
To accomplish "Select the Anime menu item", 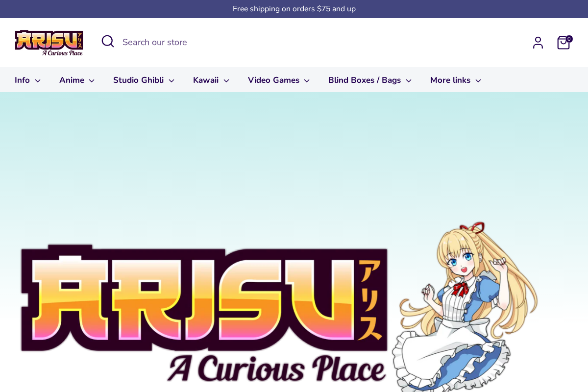I will [72, 80].
